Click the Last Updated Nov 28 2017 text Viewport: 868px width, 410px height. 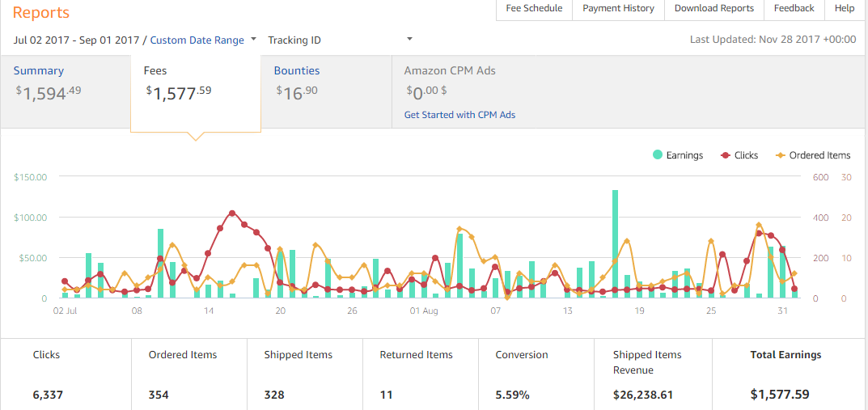pyautogui.click(x=773, y=40)
